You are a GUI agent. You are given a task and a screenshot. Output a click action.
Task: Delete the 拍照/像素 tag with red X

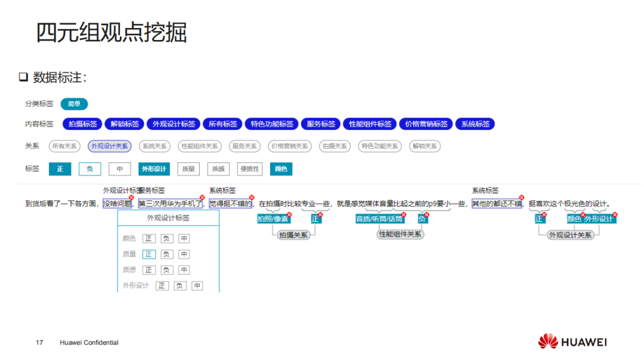[x=290, y=215]
